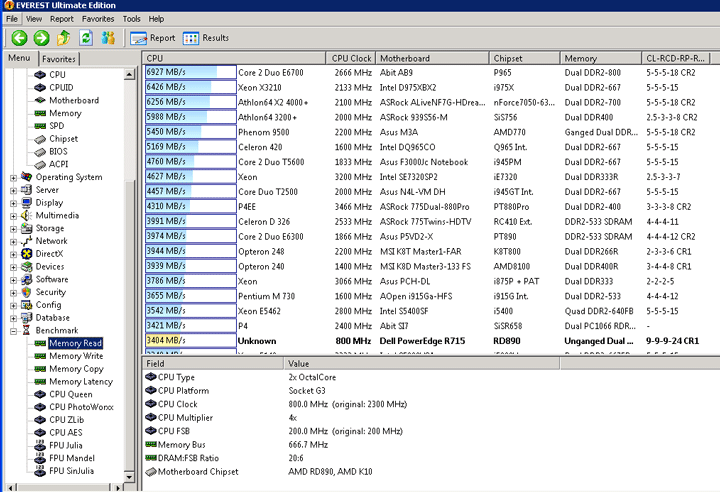Open the View menu
This screenshot has width=720, height=492.
(34, 19)
